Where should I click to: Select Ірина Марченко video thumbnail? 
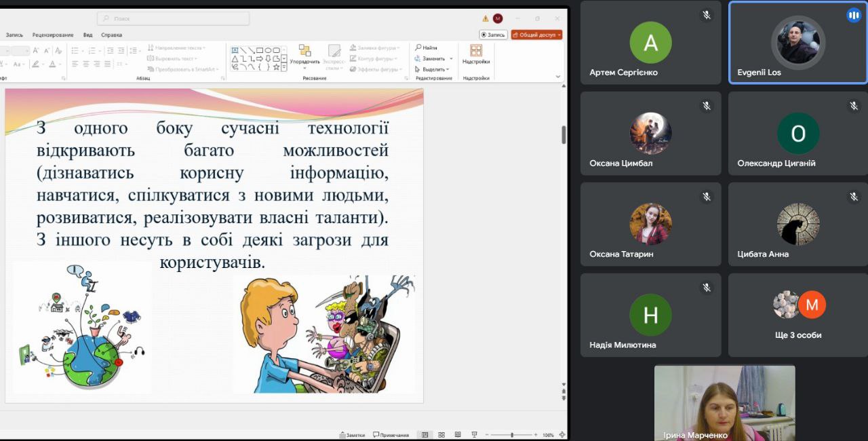(x=724, y=403)
